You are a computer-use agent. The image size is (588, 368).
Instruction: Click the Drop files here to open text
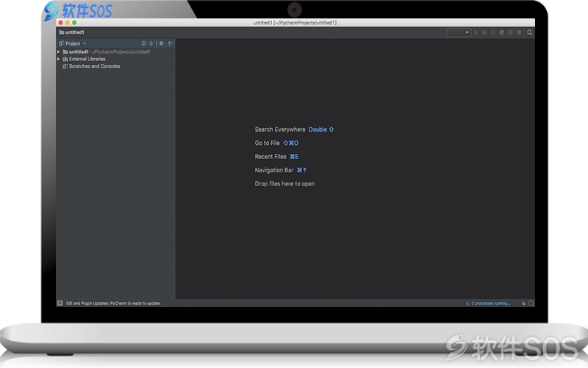(284, 183)
